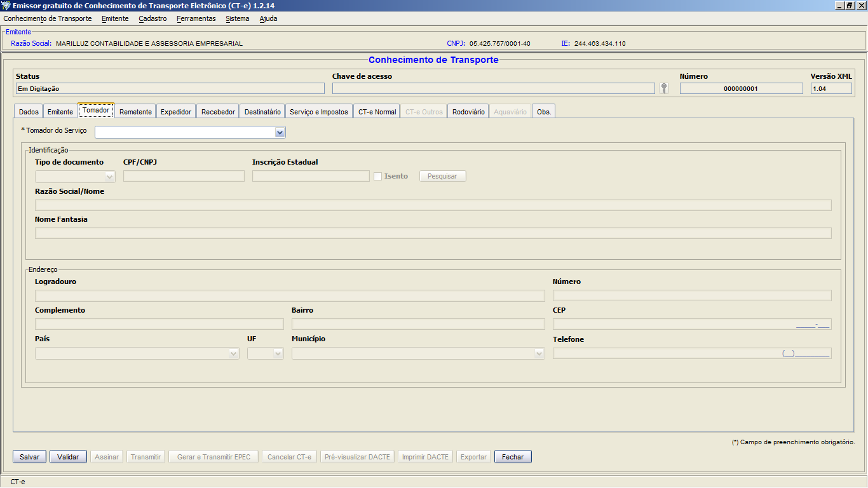Click the key icon beside Chave de acesso
This screenshot has height=488, width=868.
(664, 88)
